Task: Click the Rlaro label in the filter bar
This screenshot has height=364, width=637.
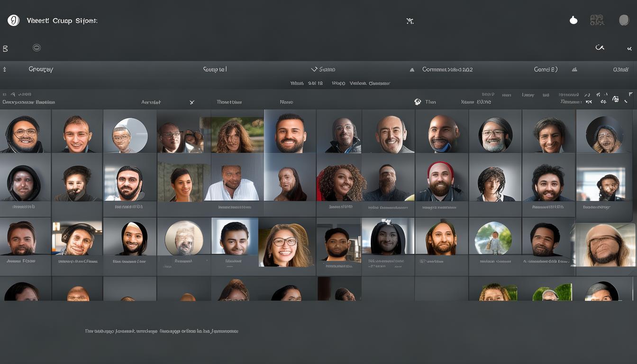Action: coord(286,102)
